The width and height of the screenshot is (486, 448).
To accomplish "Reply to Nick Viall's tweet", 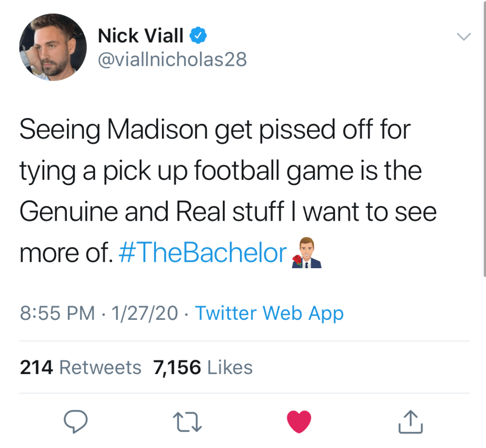I will [x=75, y=421].
